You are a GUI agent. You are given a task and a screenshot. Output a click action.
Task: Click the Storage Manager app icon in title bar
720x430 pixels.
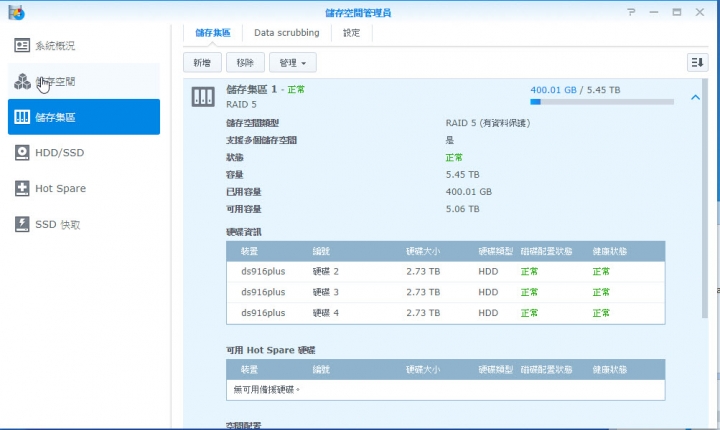17,12
